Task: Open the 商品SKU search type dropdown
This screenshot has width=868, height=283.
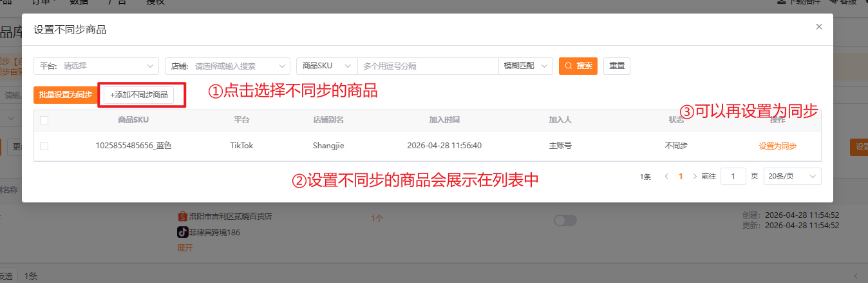Action: pos(327,66)
